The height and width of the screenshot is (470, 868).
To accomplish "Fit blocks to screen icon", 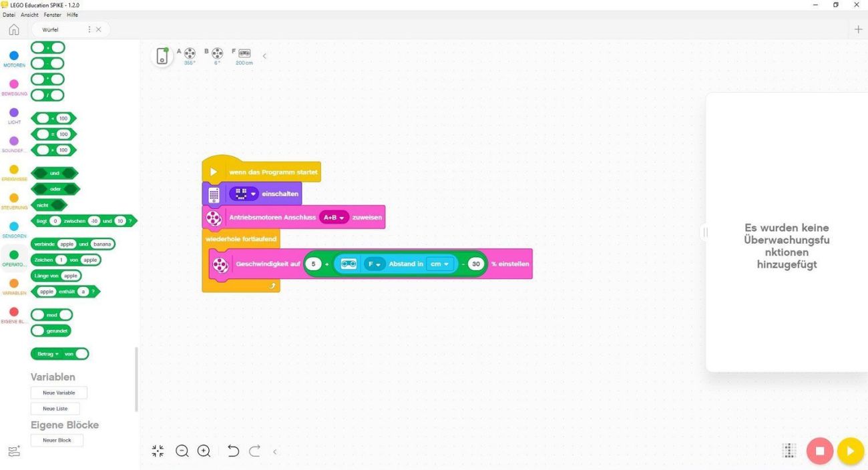I will (x=158, y=451).
